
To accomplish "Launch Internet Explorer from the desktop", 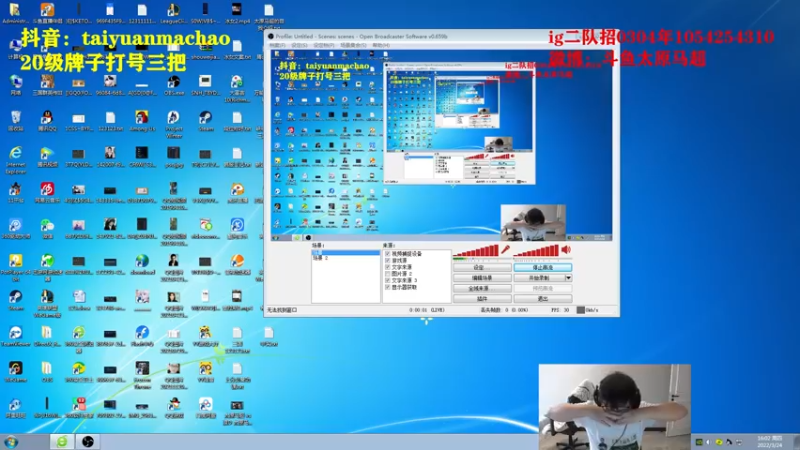I will [x=15, y=160].
